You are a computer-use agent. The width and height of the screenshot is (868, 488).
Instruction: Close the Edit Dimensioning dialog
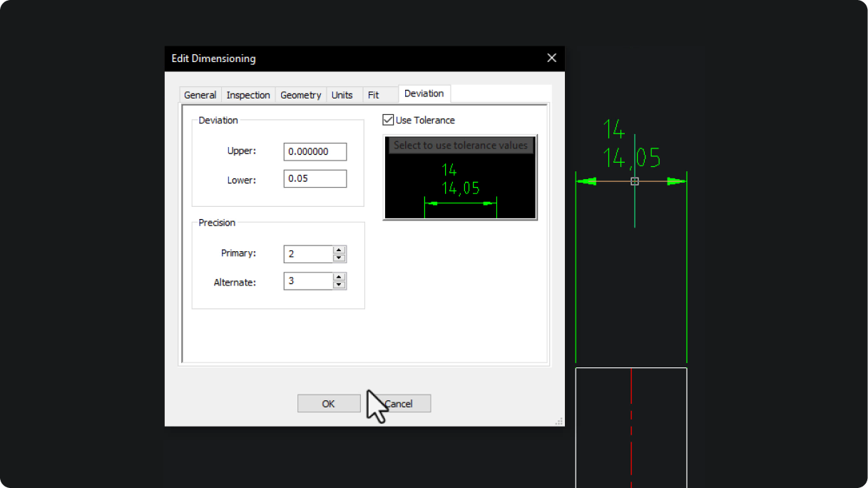[551, 59]
